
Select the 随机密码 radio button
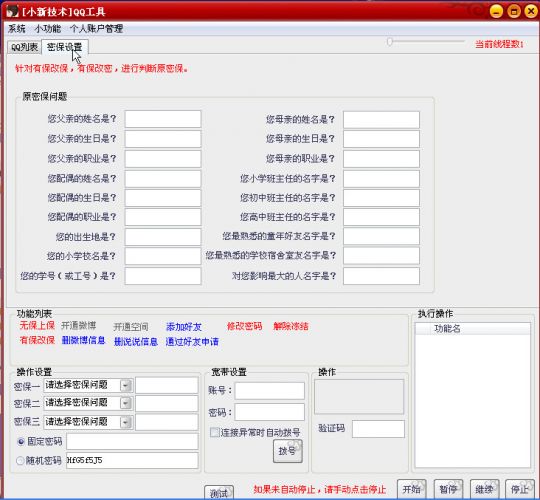tap(20, 460)
